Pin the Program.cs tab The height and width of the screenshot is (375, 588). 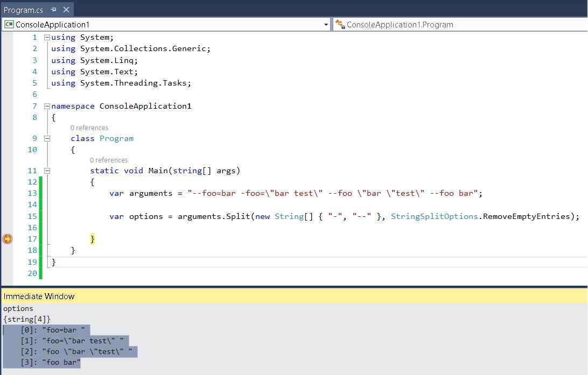[x=54, y=9]
